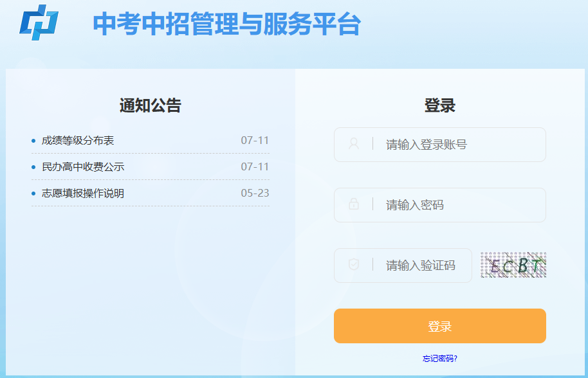Image resolution: width=588 pixels, height=378 pixels.
Task: Click the bullet dot before 成绩等级分布表
Action: (x=33, y=141)
